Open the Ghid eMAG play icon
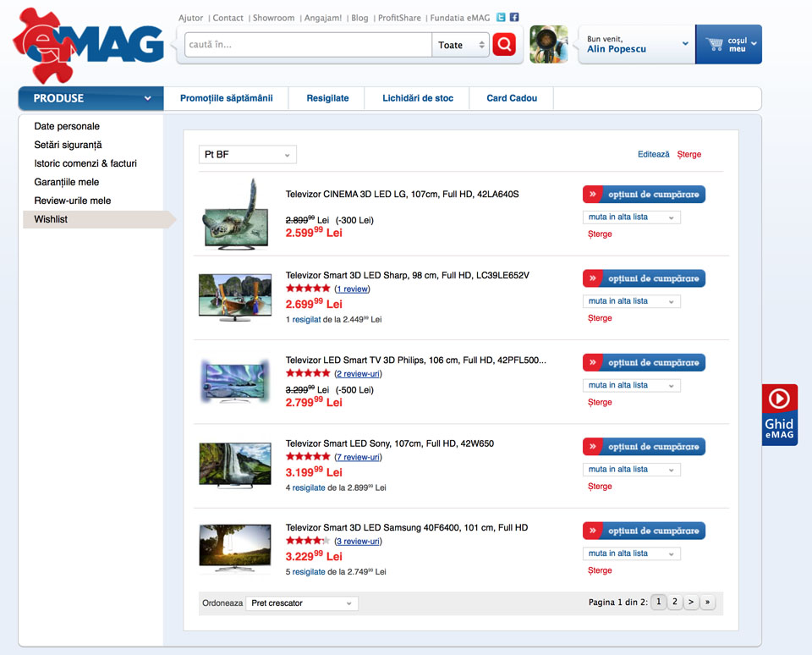This screenshot has width=812, height=655. coord(779,399)
